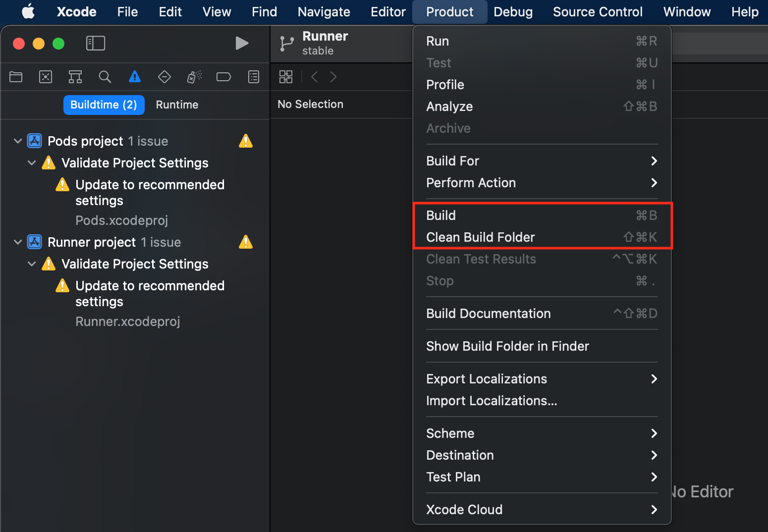This screenshot has height=532, width=768.
Task: Open the Help menu
Action: pyautogui.click(x=745, y=11)
